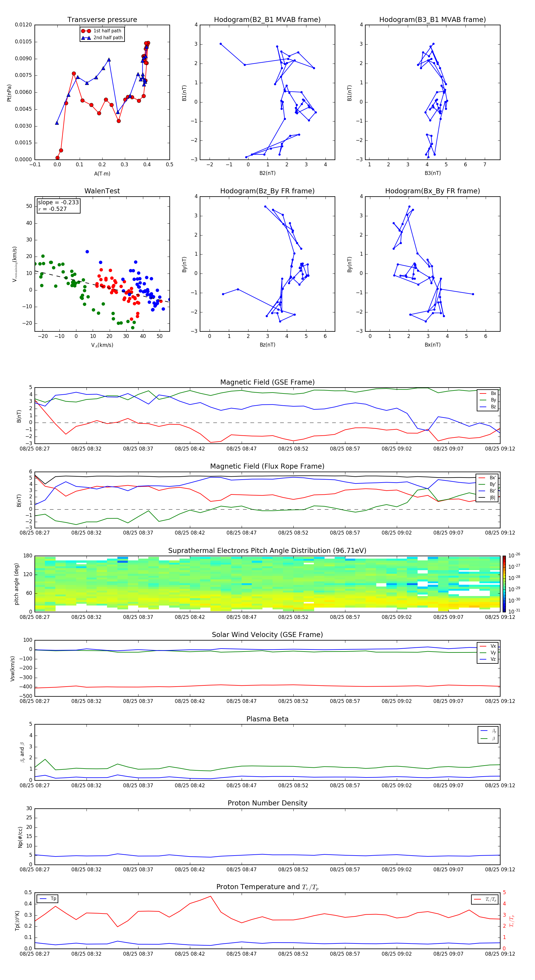Click the β entry in Plasma Beta legend

click(x=489, y=739)
